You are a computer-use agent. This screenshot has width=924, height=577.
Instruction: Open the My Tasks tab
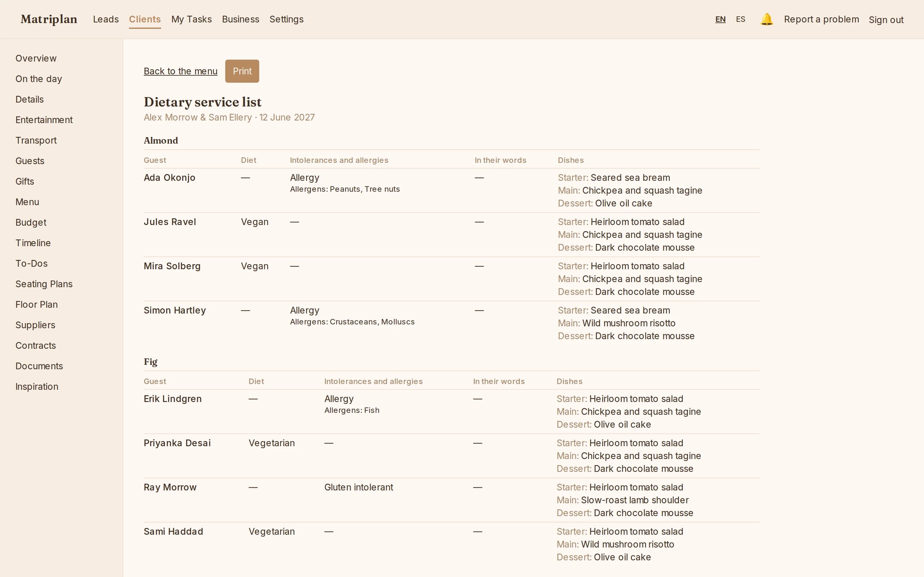click(191, 19)
